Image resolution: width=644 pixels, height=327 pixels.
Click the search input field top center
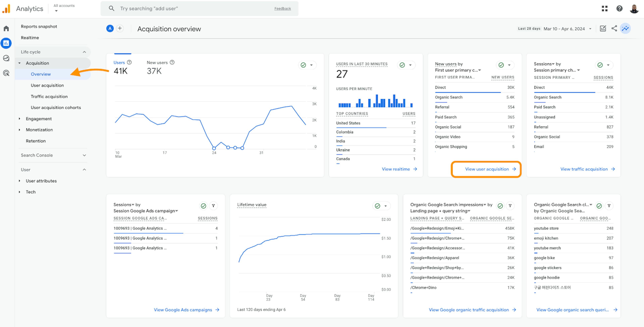[199, 8]
